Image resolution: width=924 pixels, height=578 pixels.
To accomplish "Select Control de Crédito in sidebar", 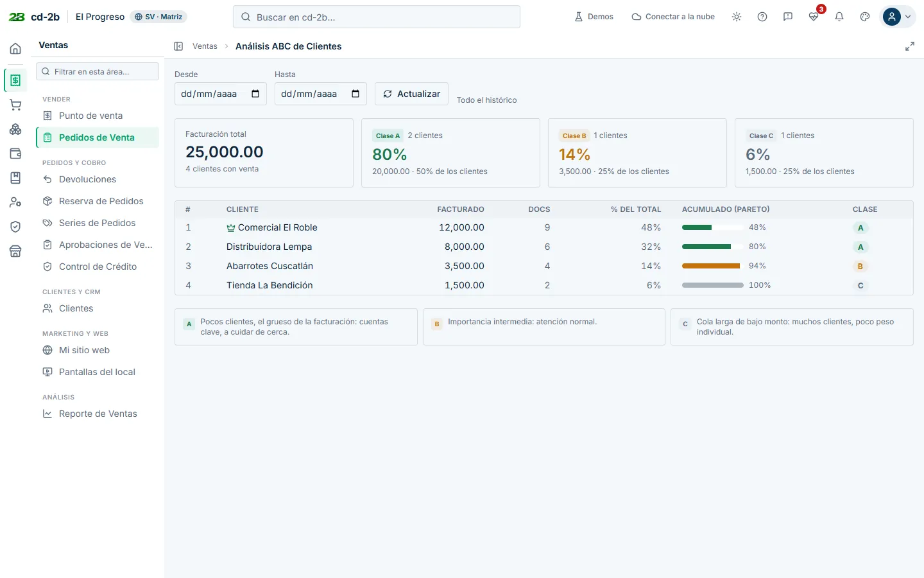I will point(98,267).
